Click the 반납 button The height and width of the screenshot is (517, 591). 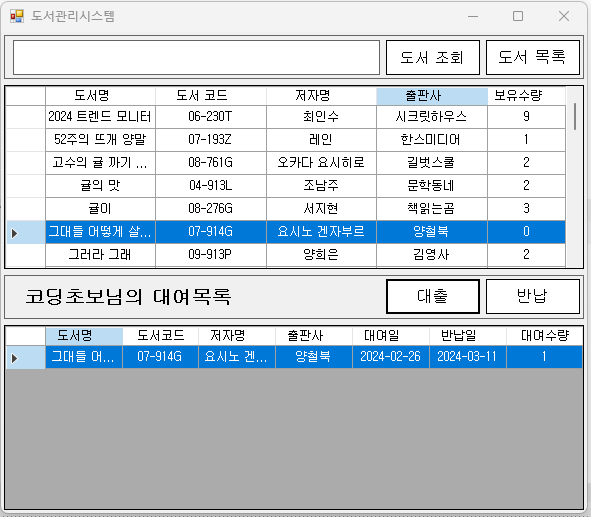[x=533, y=296]
